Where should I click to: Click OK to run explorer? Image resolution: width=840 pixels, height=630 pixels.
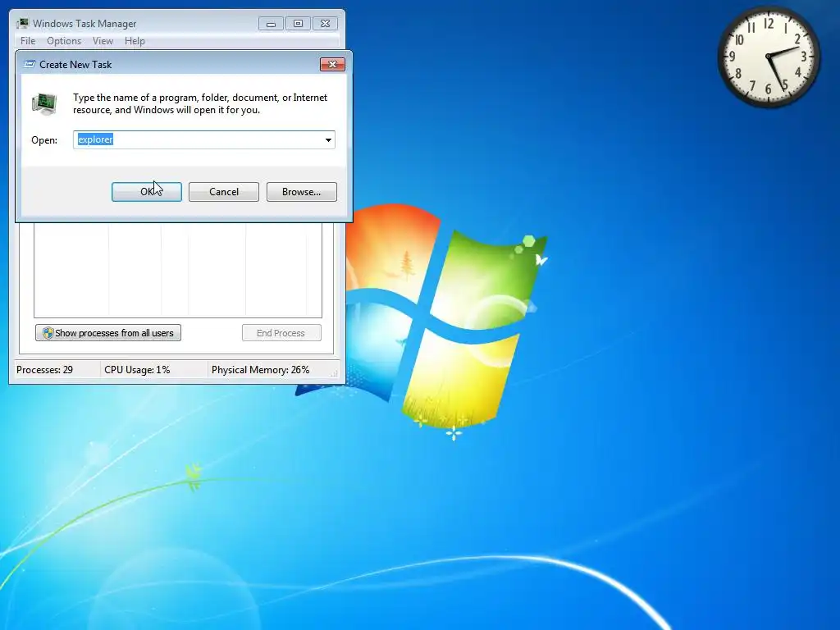[146, 192]
